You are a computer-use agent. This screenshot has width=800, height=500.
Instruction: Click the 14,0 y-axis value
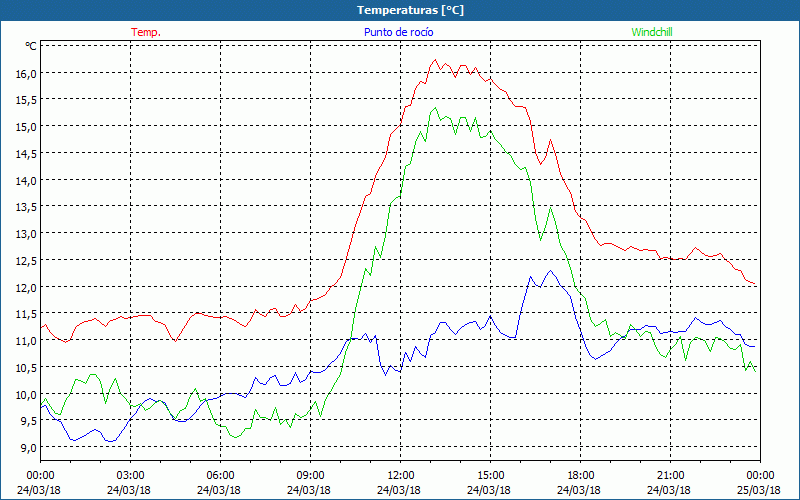pos(26,180)
